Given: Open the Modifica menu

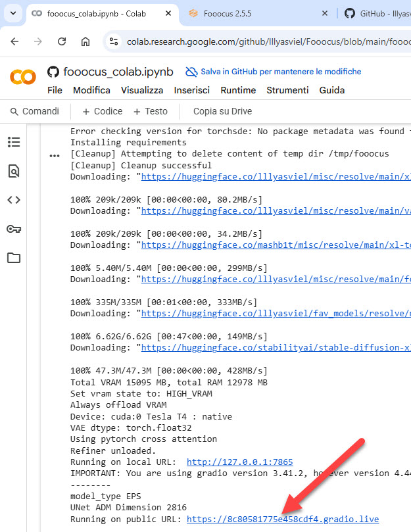Looking at the screenshot, I should pos(91,90).
